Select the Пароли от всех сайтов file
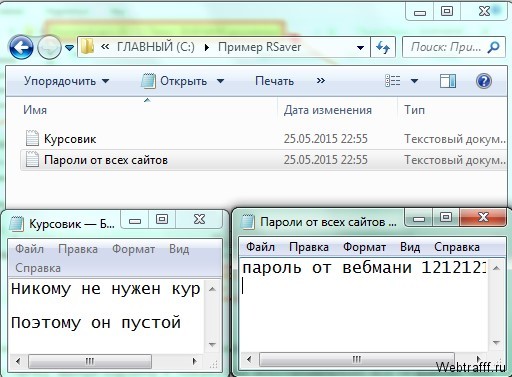Screen dimensions: 512x377 coord(106,160)
